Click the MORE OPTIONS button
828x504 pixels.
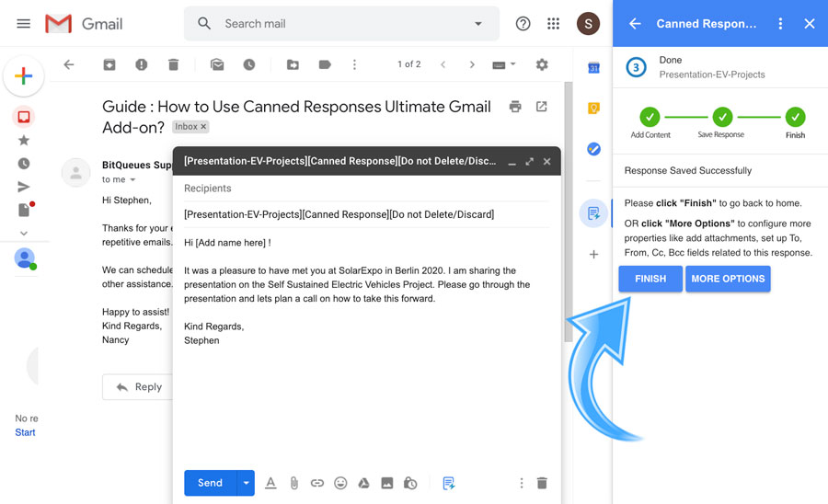pyautogui.click(x=728, y=279)
